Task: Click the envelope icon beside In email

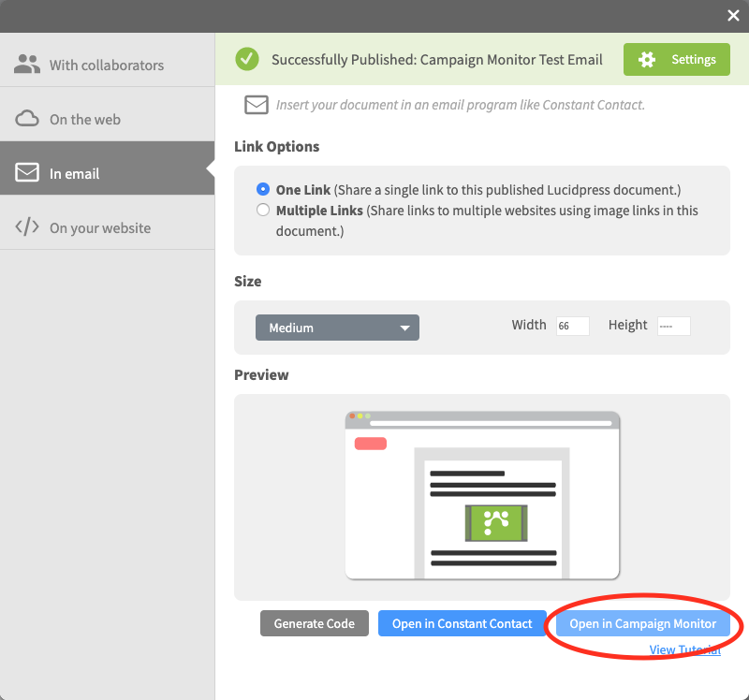Action: [x=27, y=172]
